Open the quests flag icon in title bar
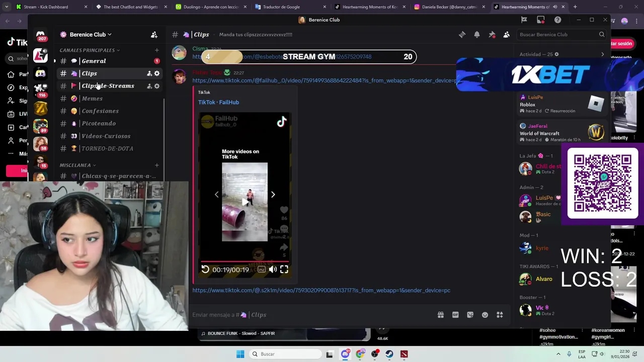 (x=524, y=20)
